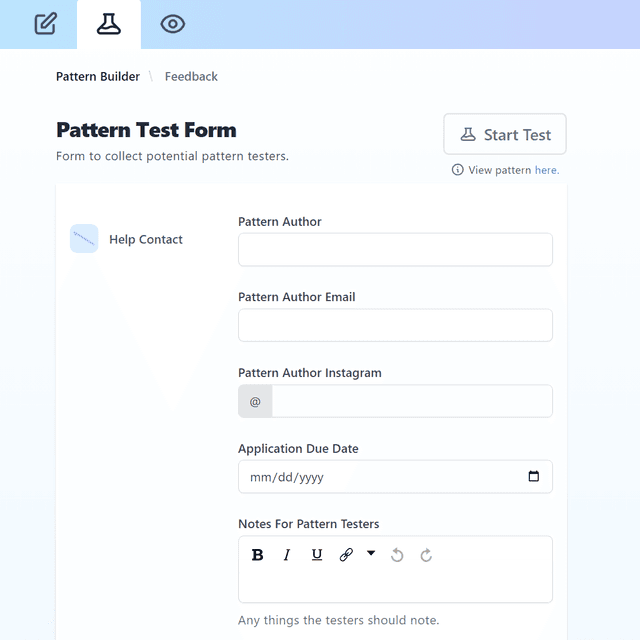Open the Feedback breadcrumb
Viewport: 640px width, 640px height.
point(191,76)
